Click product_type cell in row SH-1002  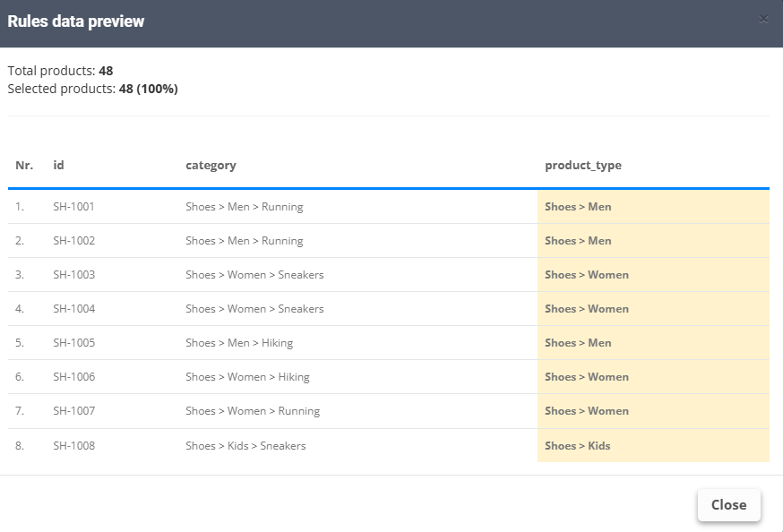coord(653,241)
